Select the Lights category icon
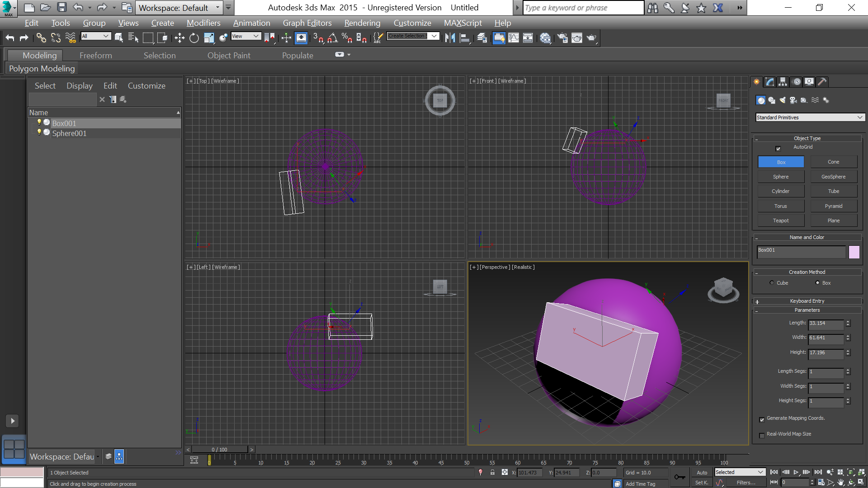This screenshot has width=868, height=488. pos(783,100)
